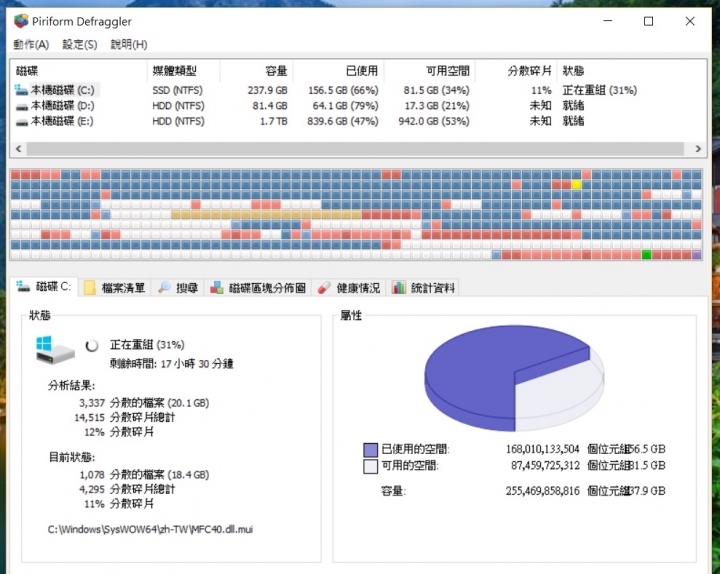Sort by the 狀態 column header

pos(631,71)
